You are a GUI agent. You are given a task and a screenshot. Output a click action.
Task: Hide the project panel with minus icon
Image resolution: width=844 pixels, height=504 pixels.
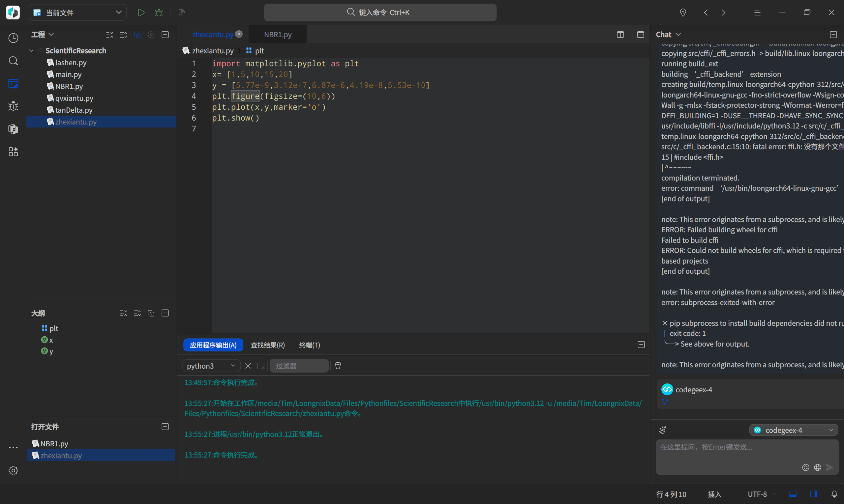tap(165, 35)
